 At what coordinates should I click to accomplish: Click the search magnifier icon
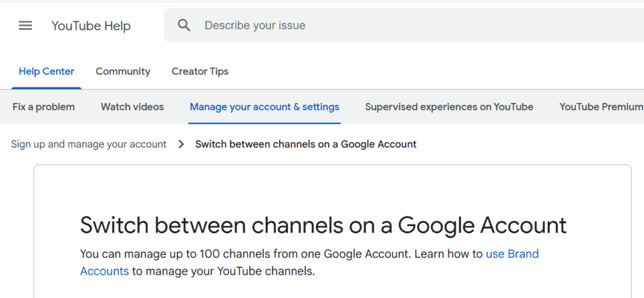coord(184,25)
